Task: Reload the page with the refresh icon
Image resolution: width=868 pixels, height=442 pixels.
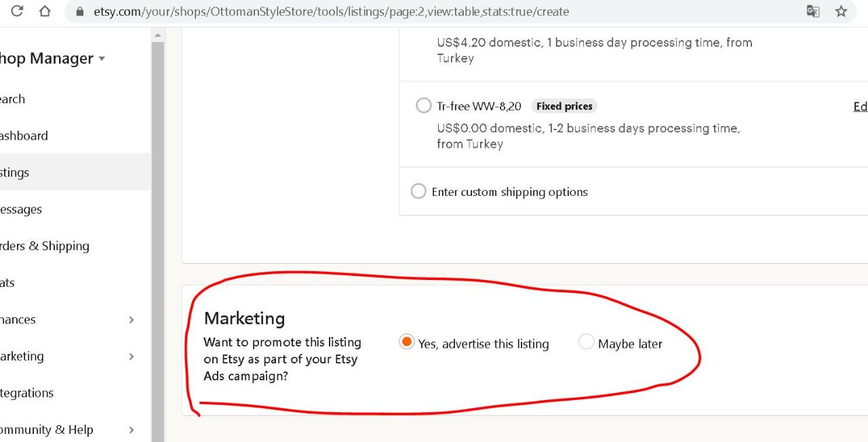Action: coord(17,12)
